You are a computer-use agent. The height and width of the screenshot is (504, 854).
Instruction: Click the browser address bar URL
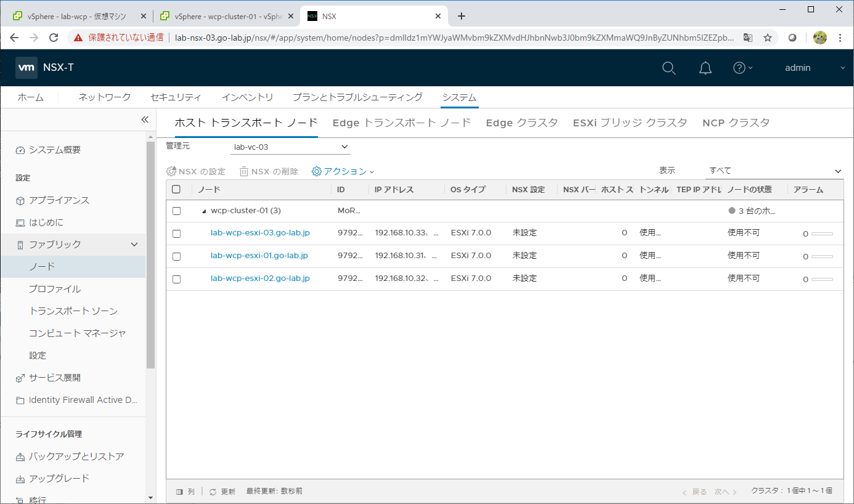click(454, 38)
